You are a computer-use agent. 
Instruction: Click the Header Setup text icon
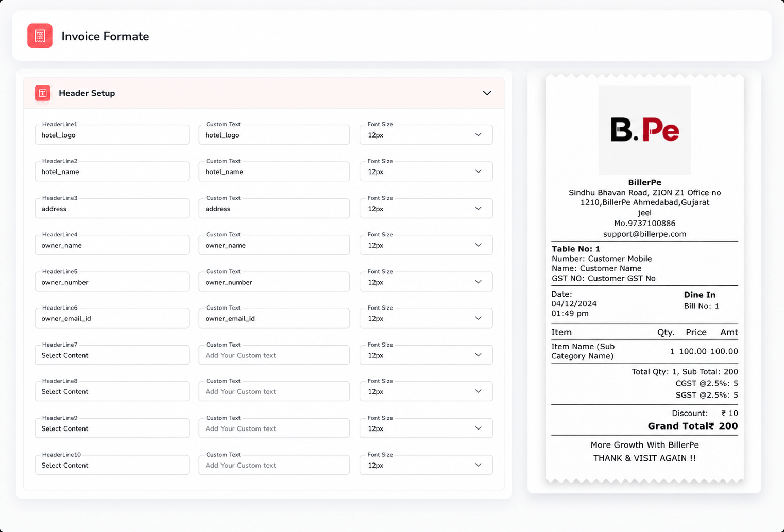[x=43, y=93]
